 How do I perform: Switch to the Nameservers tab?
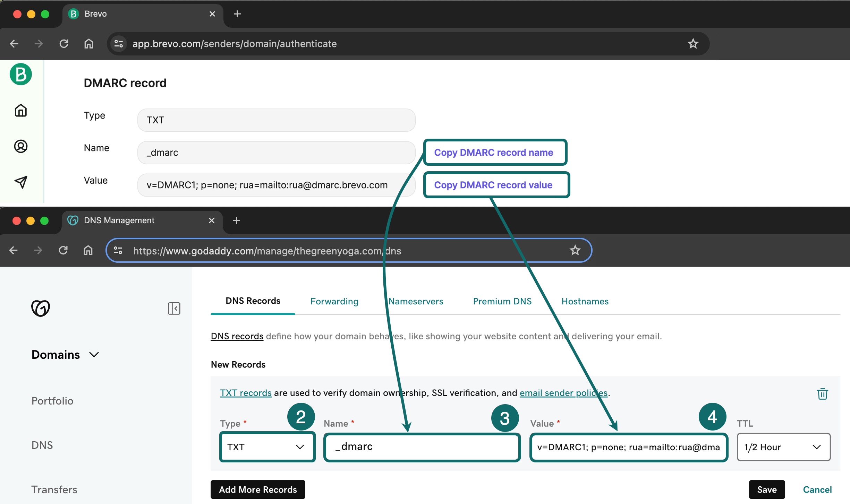point(416,301)
